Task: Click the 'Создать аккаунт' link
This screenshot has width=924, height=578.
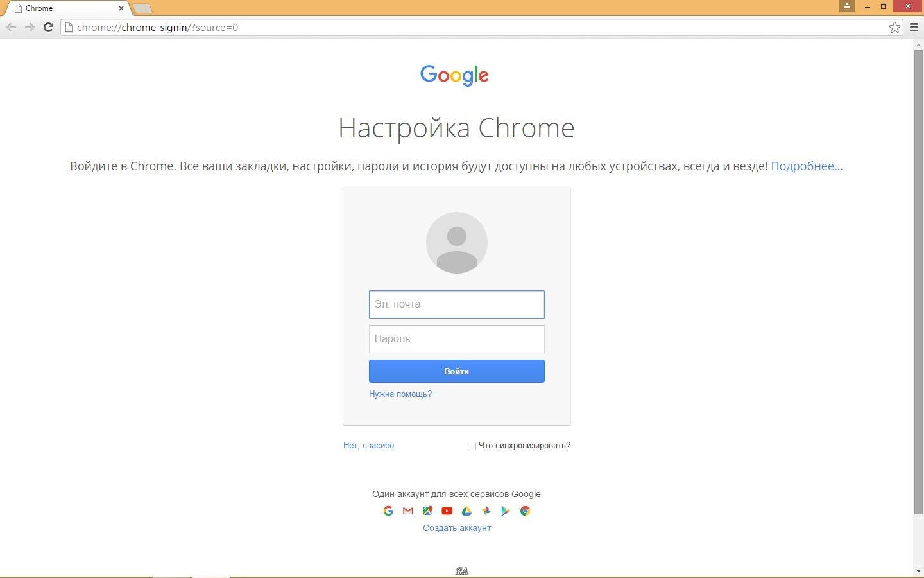Action: [457, 528]
